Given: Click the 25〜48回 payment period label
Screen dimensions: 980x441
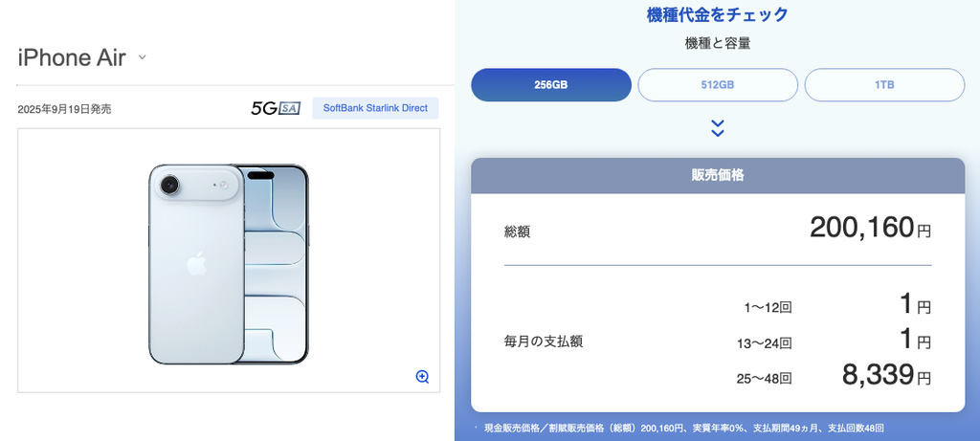Looking at the screenshot, I should tap(764, 379).
